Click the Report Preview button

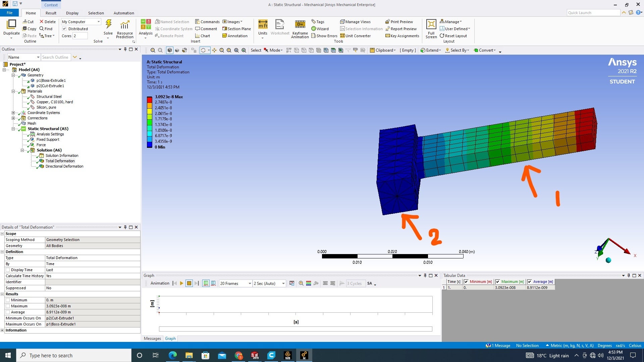coord(401,29)
